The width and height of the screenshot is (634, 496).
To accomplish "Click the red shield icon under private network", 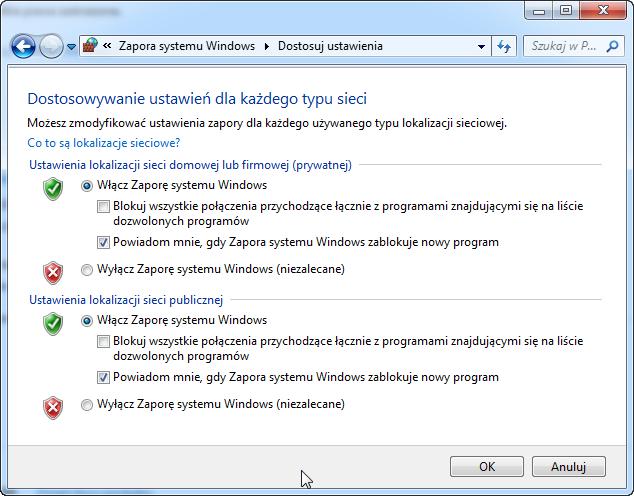I will (x=53, y=273).
